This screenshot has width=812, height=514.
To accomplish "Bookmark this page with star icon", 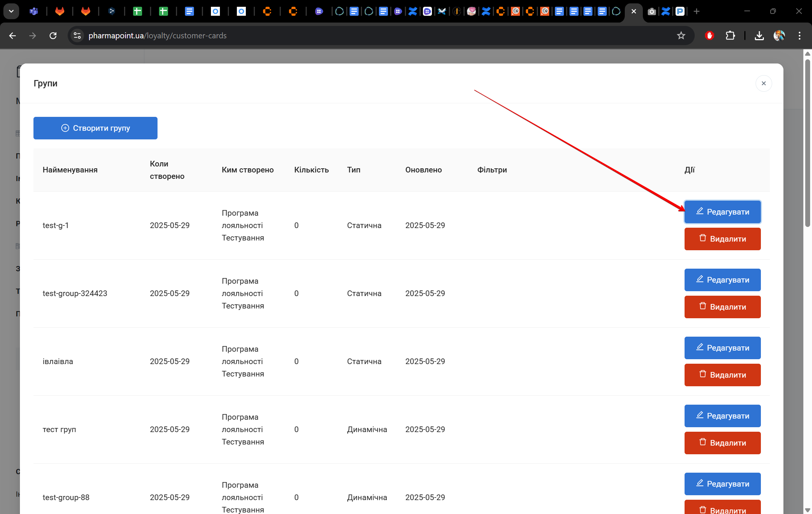I will coord(681,36).
